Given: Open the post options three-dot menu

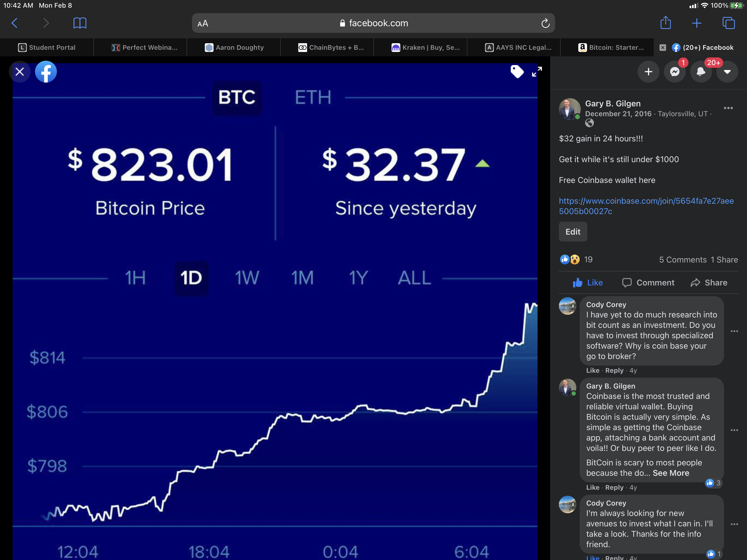Looking at the screenshot, I should pyautogui.click(x=728, y=107).
